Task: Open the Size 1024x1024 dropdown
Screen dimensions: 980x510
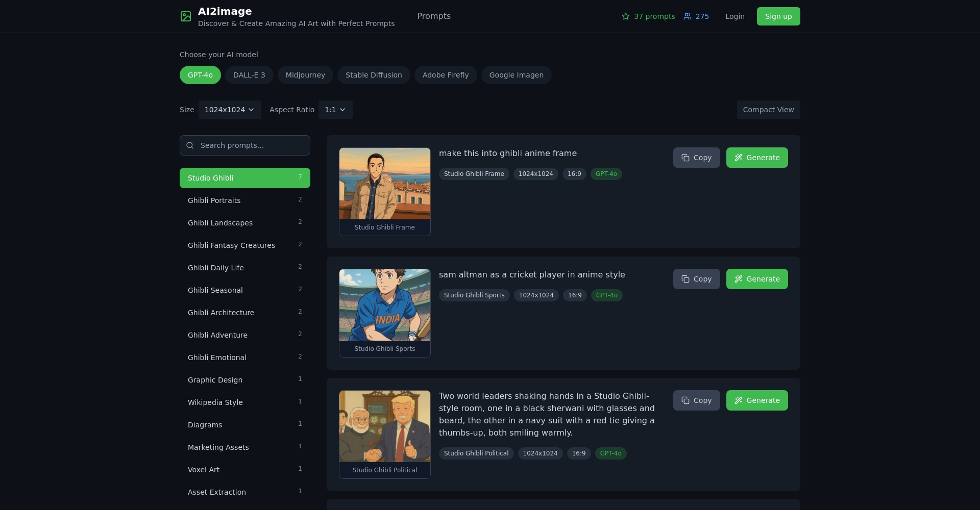Action: (x=230, y=110)
